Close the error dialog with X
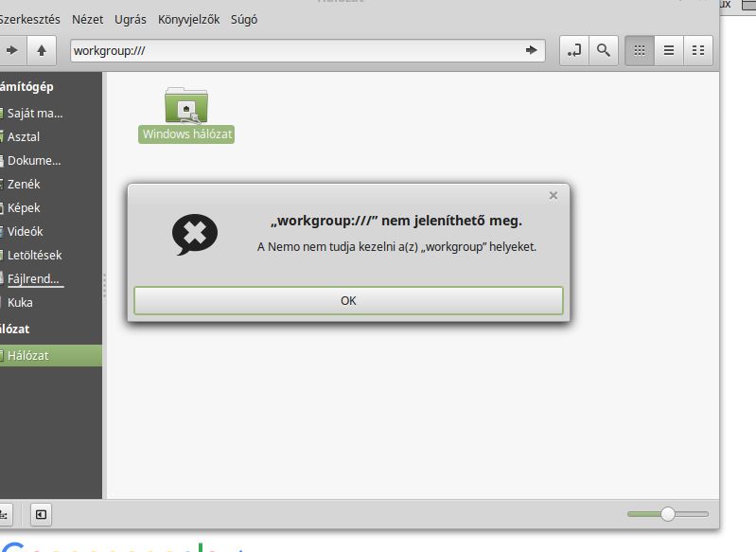This screenshot has width=756, height=552. (x=554, y=195)
